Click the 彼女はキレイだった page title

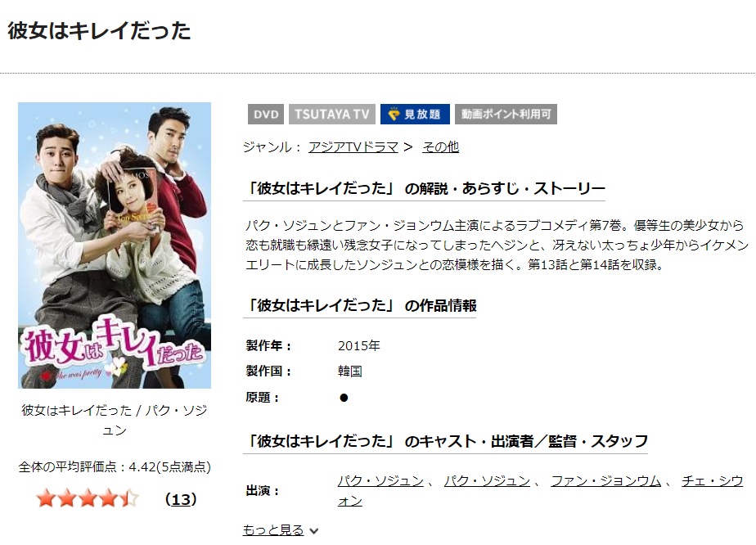pos(99,31)
